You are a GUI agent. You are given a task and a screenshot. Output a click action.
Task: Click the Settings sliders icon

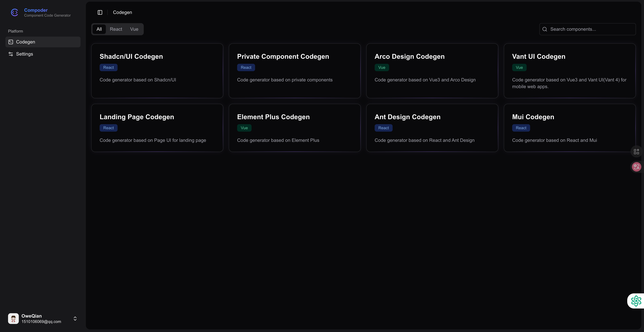11,54
